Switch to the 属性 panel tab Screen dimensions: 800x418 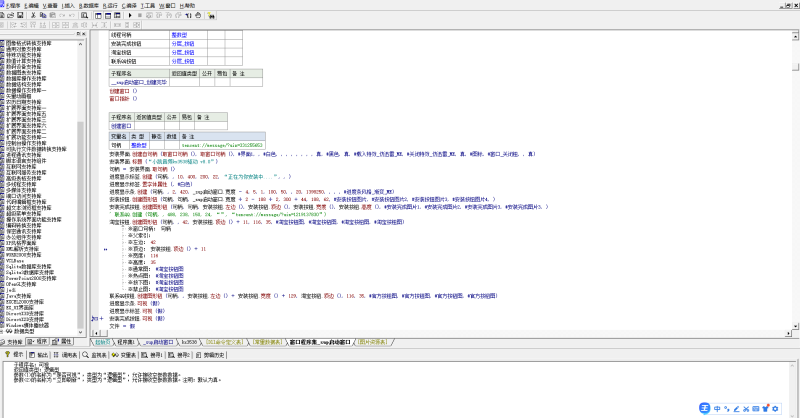tap(62, 342)
